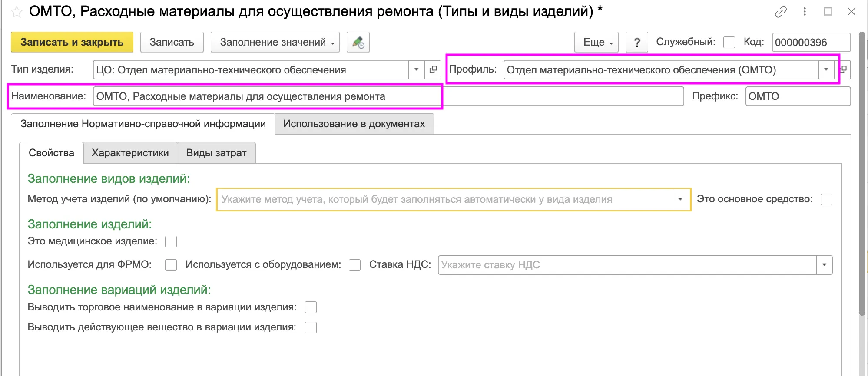Click the Записать button

click(x=172, y=42)
